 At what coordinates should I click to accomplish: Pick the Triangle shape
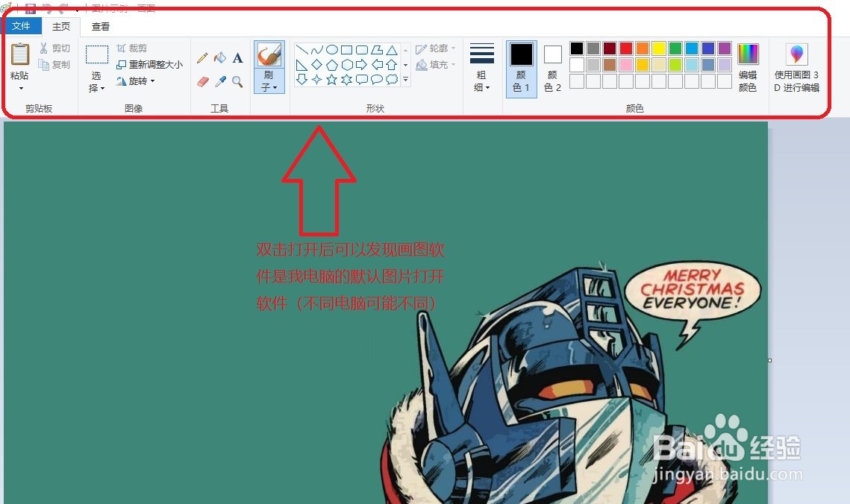point(391,50)
